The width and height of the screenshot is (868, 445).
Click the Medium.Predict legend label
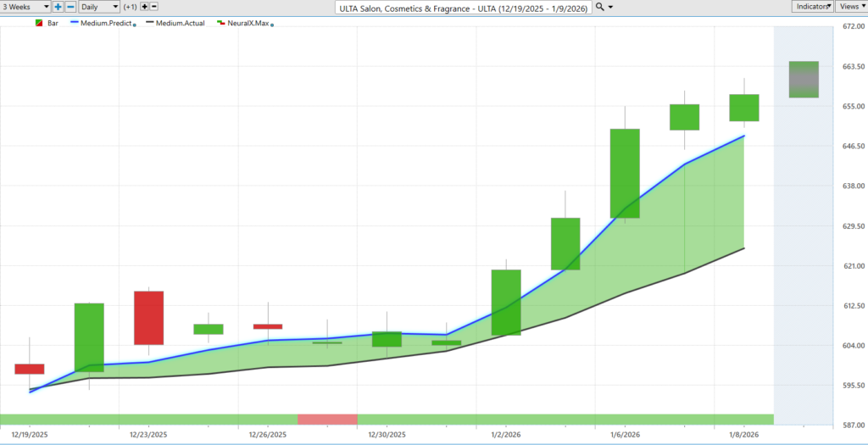(x=108, y=23)
